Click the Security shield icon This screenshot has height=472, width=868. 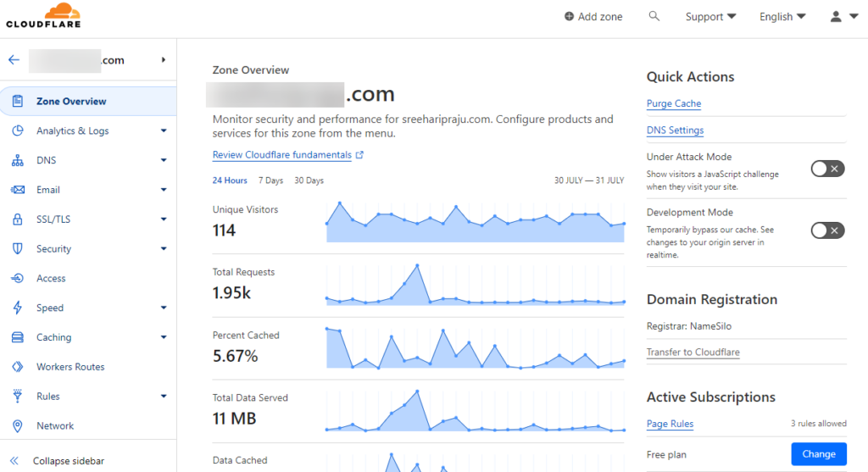[18, 248]
